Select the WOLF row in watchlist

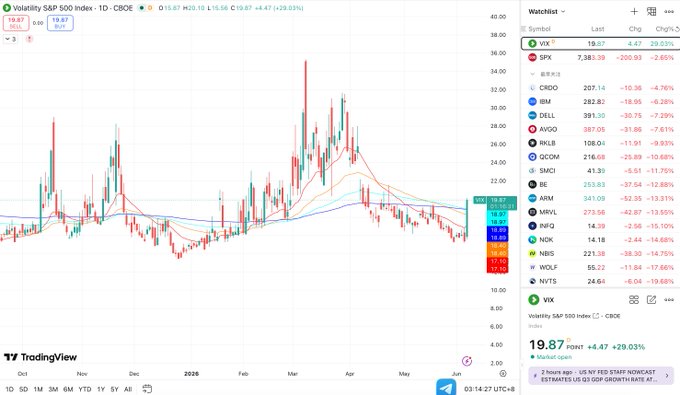[600, 268]
